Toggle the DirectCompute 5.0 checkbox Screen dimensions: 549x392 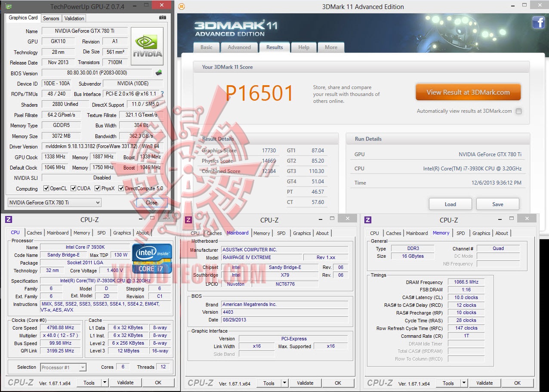coord(121,188)
